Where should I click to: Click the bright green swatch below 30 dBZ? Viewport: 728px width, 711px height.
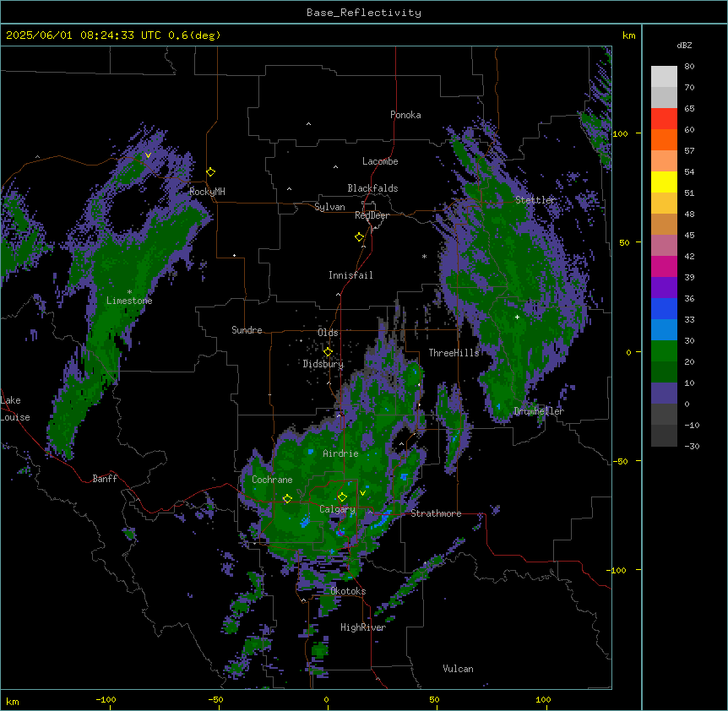664,351
